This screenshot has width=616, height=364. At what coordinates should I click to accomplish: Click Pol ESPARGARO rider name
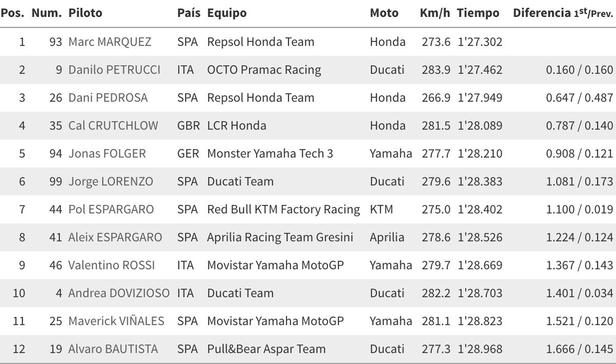(x=111, y=209)
